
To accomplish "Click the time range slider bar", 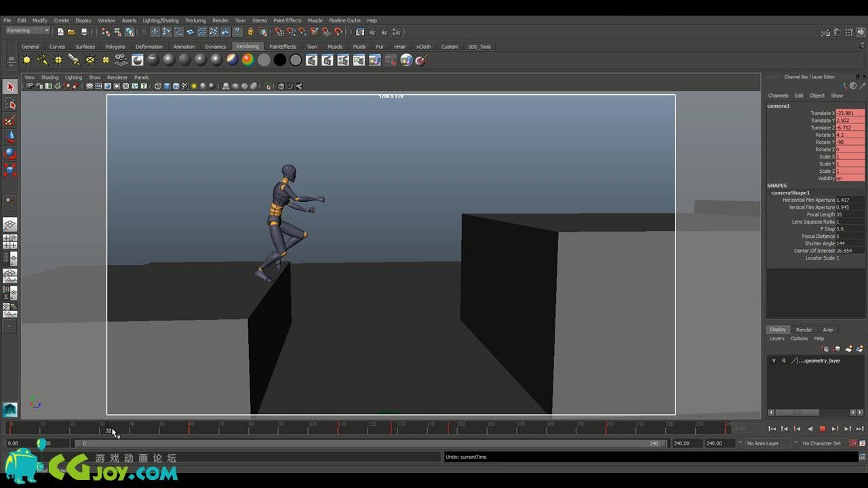I will click(x=370, y=443).
